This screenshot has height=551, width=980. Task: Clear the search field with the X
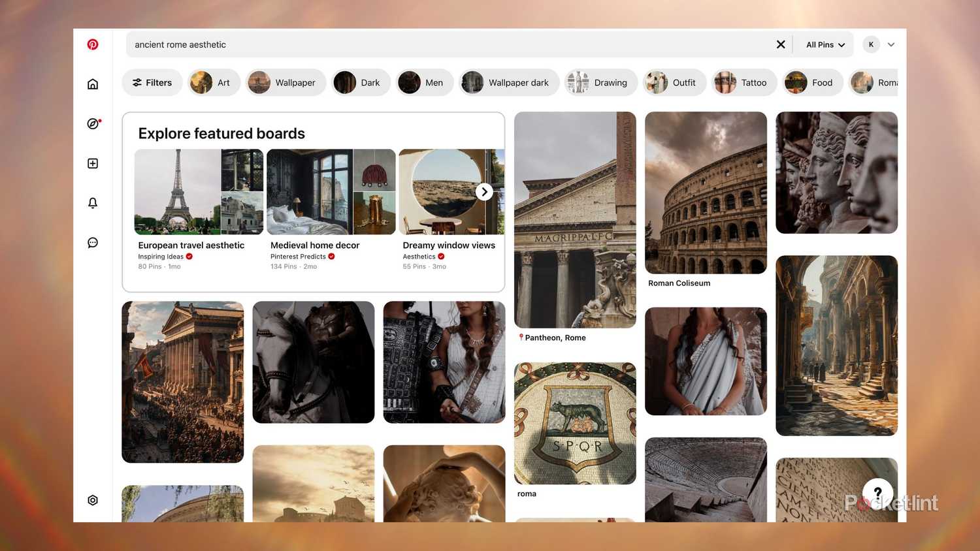point(780,44)
